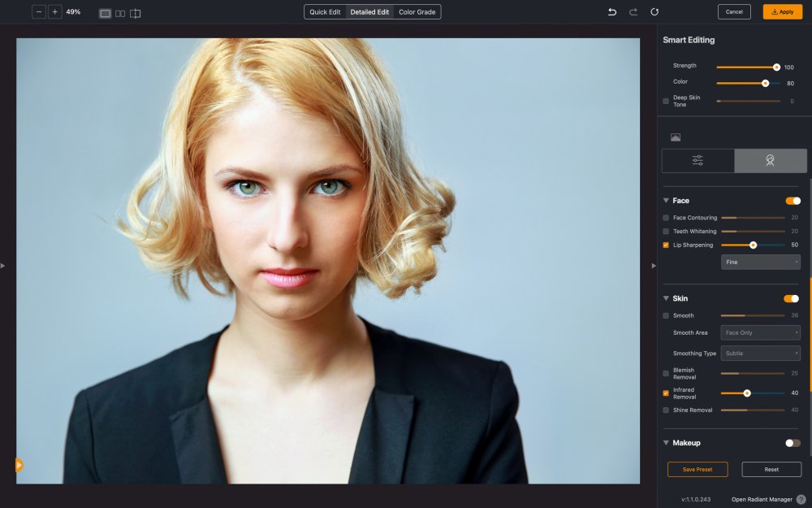Enable the Deep Skin Tone checkbox
This screenshot has width=812, height=508.
(666, 101)
